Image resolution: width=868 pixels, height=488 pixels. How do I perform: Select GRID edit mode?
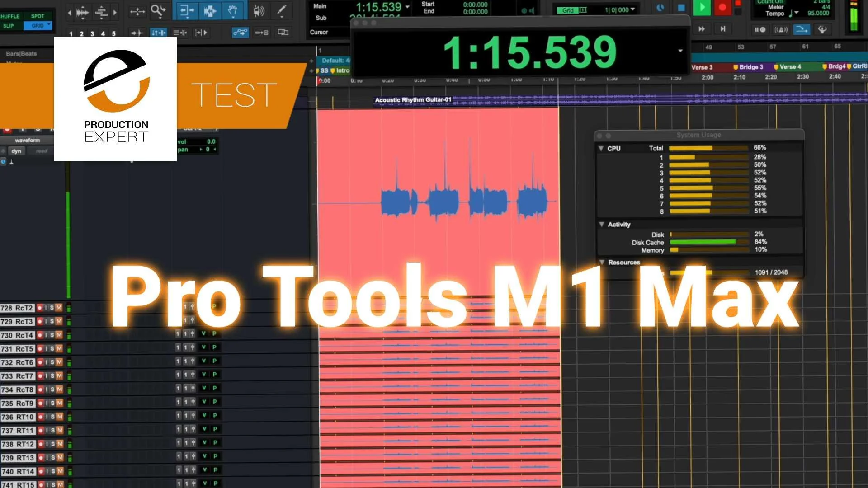38,26
